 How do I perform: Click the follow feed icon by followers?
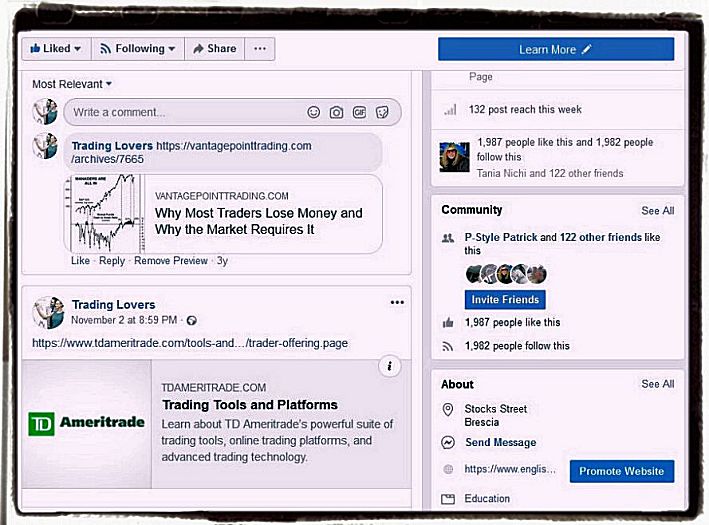[x=448, y=346]
